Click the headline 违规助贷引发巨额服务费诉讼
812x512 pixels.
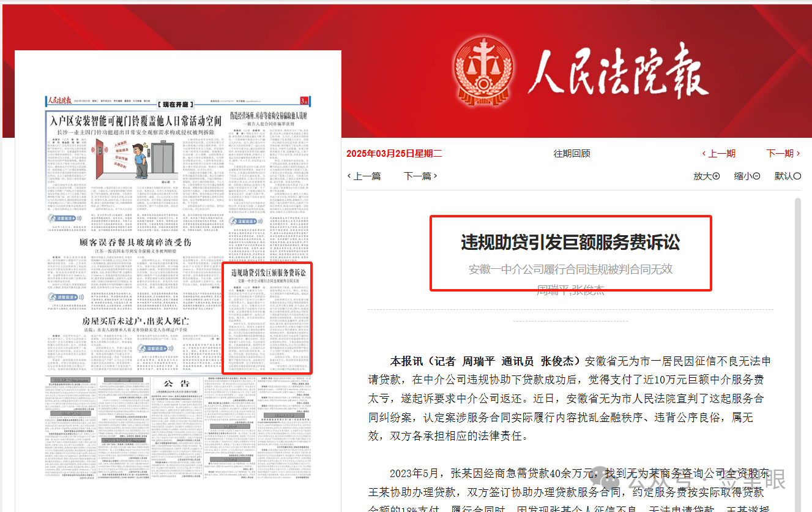(x=570, y=243)
